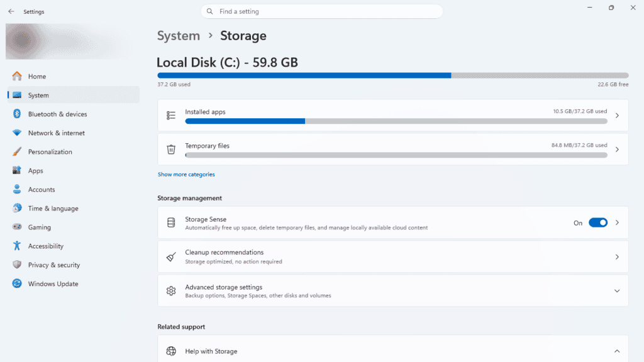644x362 pixels.
Task: Click '84.8 MB/37.2 GB used' value
Action: tap(579, 145)
